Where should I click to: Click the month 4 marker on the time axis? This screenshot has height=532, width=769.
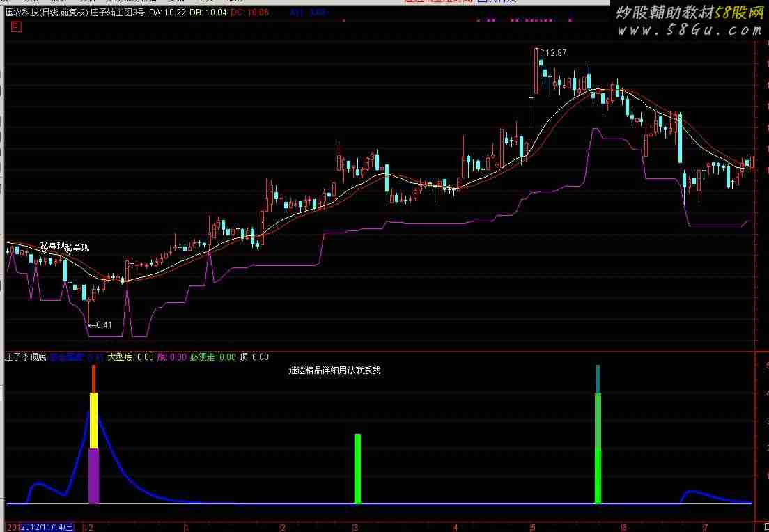tap(456, 527)
